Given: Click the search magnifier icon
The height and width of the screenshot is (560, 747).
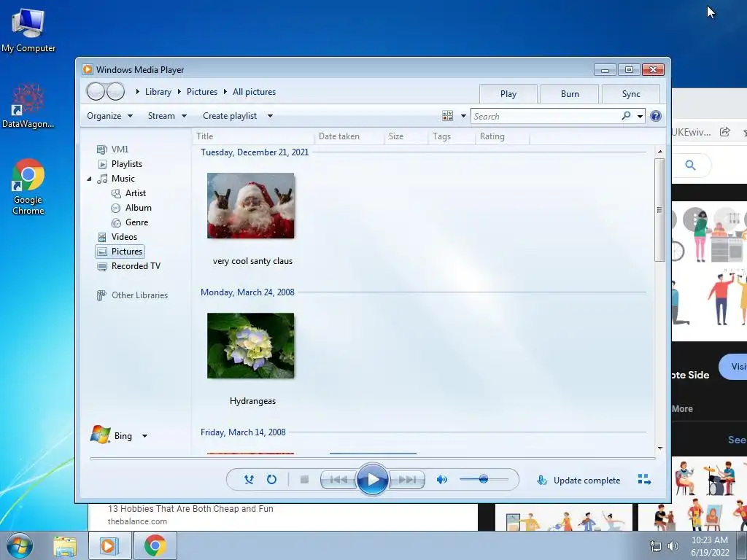Looking at the screenshot, I should coord(626,116).
